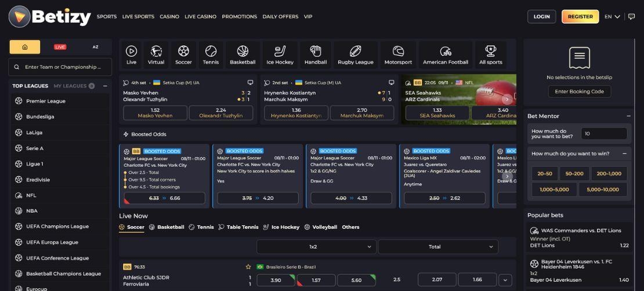
Task: Select the Others live tab
Action: coord(350,227)
